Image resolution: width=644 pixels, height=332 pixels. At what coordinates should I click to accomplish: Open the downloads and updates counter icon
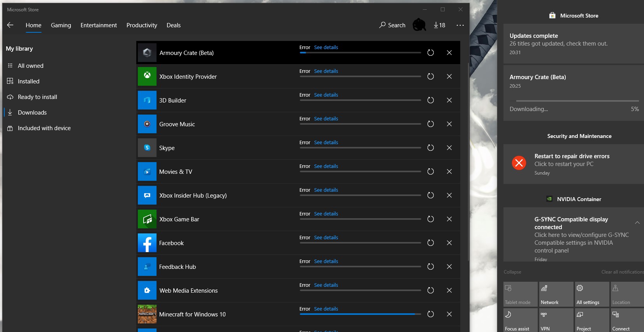click(439, 25)
